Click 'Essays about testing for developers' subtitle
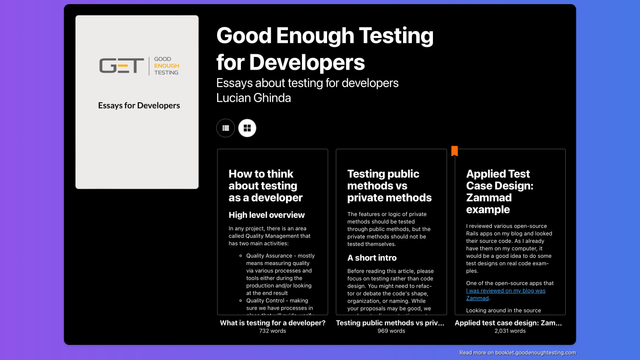This screenshot has width=640, height=360. point(307,83)
